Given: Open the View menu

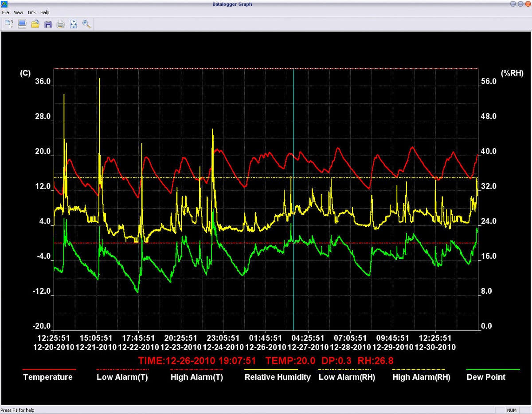Looking at the screenshot, I should pyautogui.click(x=19, y=12).
